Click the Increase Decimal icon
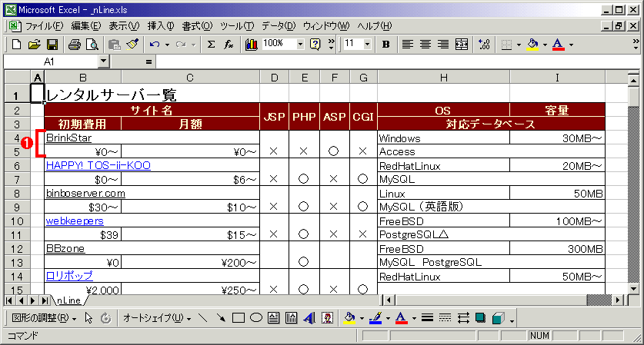The height and width of the screenshot is (345, 644). (x=484, y=45)
